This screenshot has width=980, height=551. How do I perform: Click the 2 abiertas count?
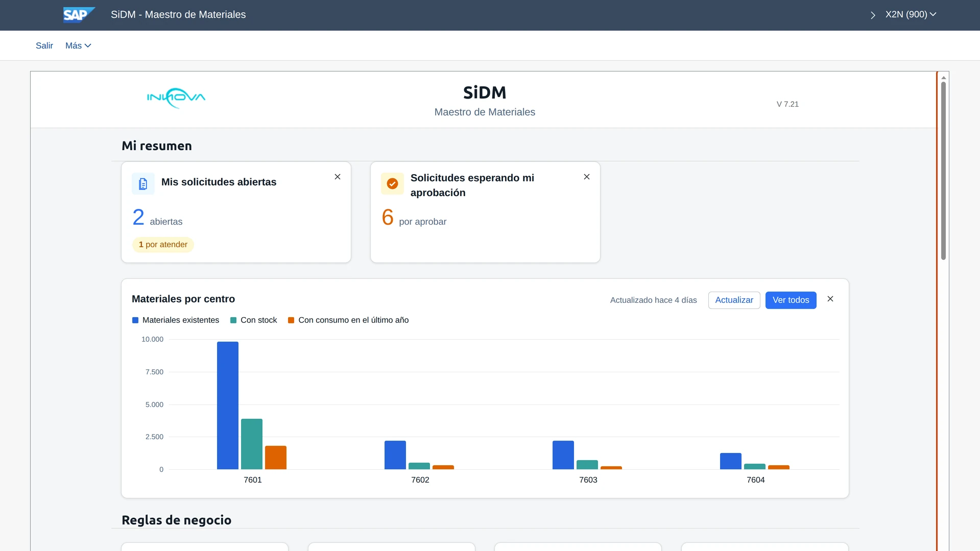157,218
